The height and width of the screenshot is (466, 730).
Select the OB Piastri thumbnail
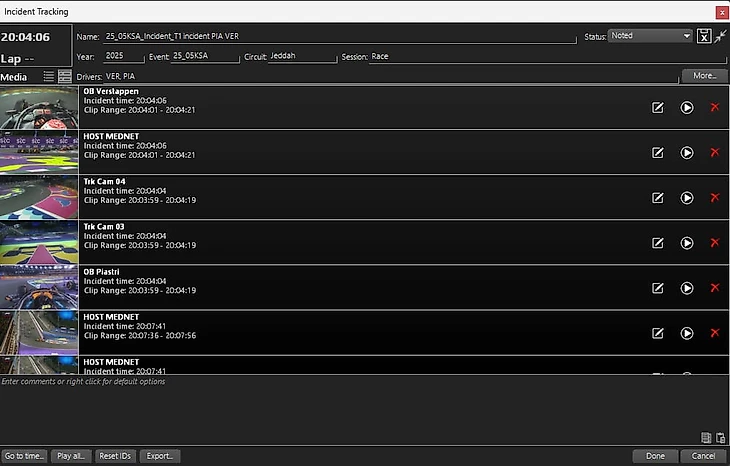(x=39, y=288)
